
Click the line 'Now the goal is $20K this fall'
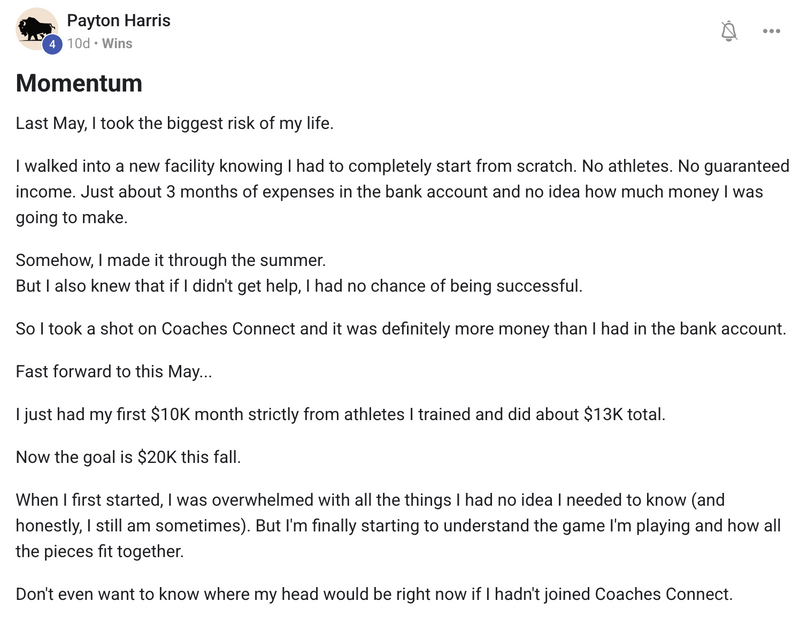click(128, 457)
